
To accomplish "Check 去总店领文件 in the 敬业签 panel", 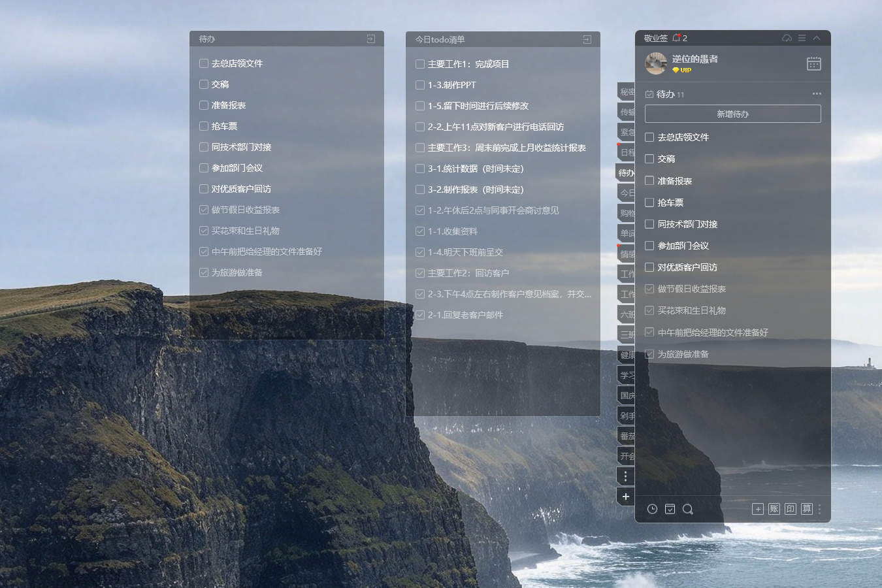I will pyautogui.click(x=649, y=137).
